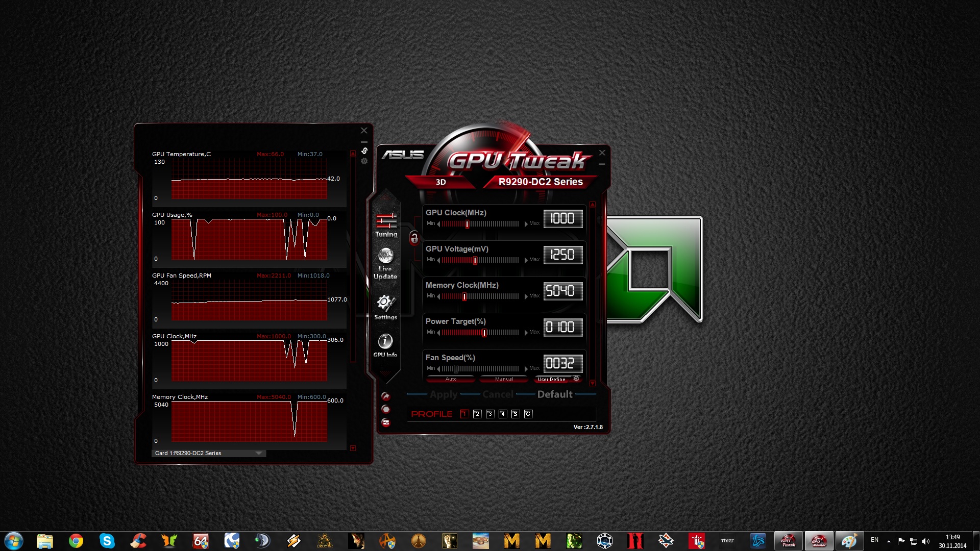
Task: Click the red arrow icon below the sidebar
Action: [x=386, y=396]
